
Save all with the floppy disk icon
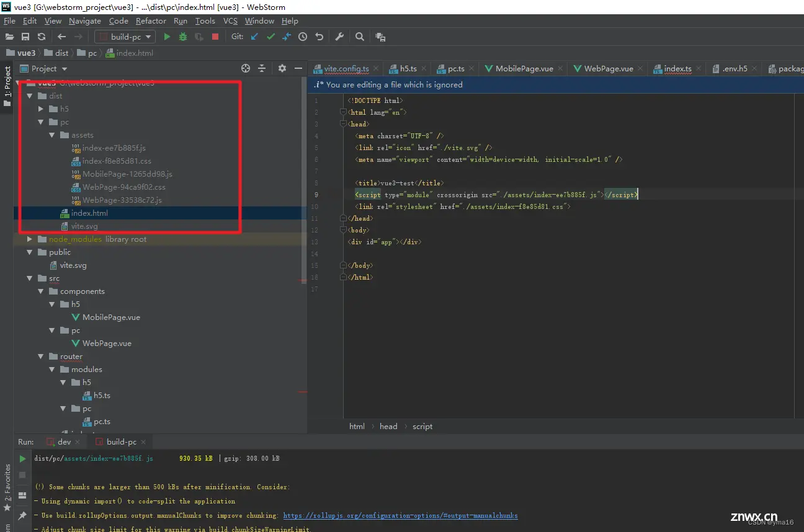pyautogui.click(x=25, y=37)
